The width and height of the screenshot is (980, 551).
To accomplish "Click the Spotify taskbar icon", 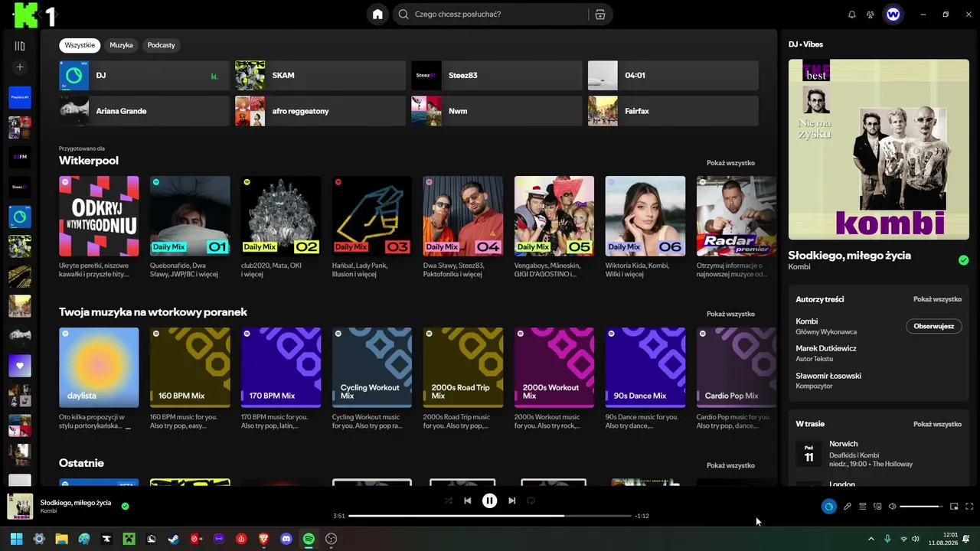I will 309,539.
